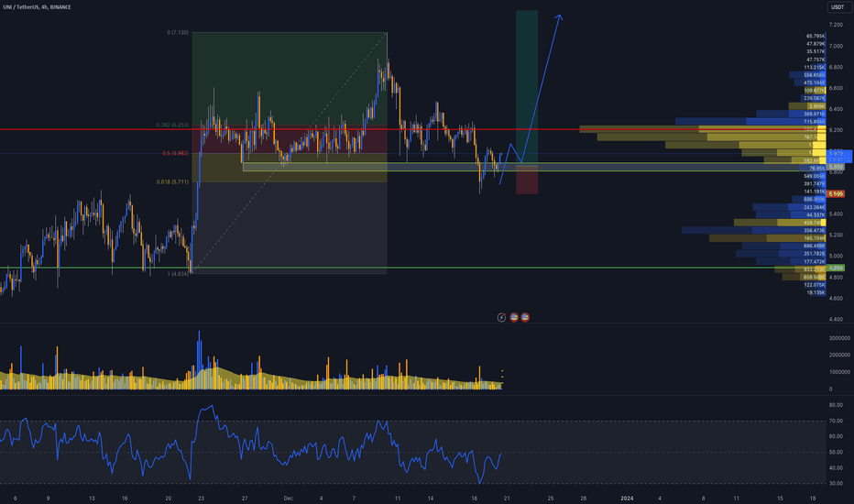Click the 80.00 RSI scale label
This screenshot has height=504, width=854.
coord(836,405)
